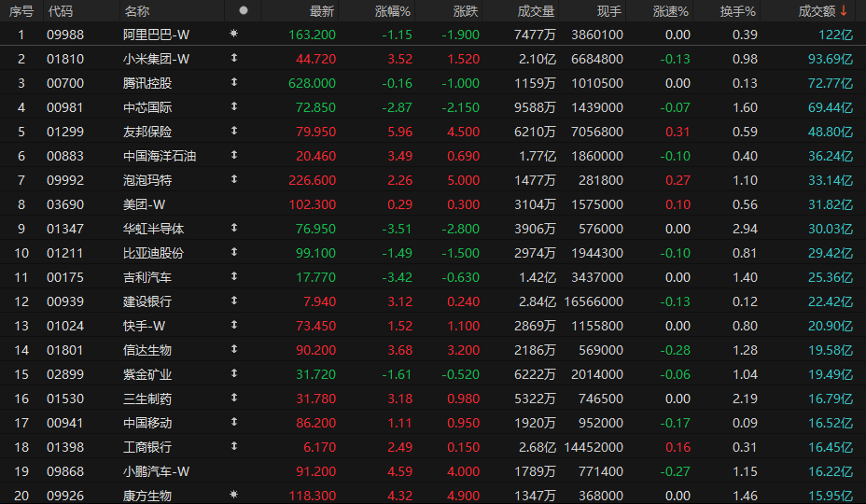
Task: Click the 成交量 column header
Action: click(x=536, y=11)
